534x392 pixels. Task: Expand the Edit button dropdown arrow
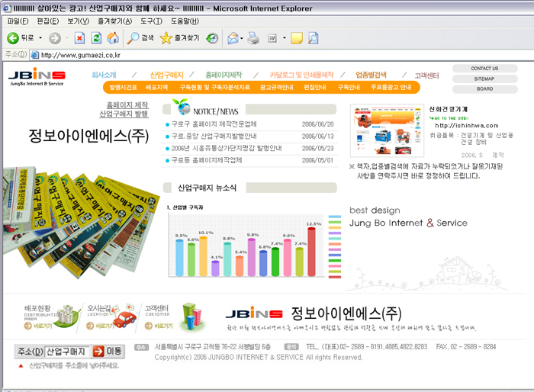coord(285,38)
